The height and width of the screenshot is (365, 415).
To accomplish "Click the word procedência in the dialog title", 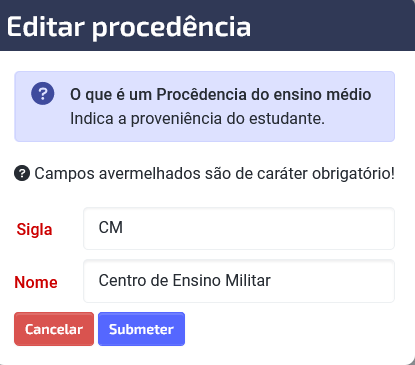I will (171, 28).
